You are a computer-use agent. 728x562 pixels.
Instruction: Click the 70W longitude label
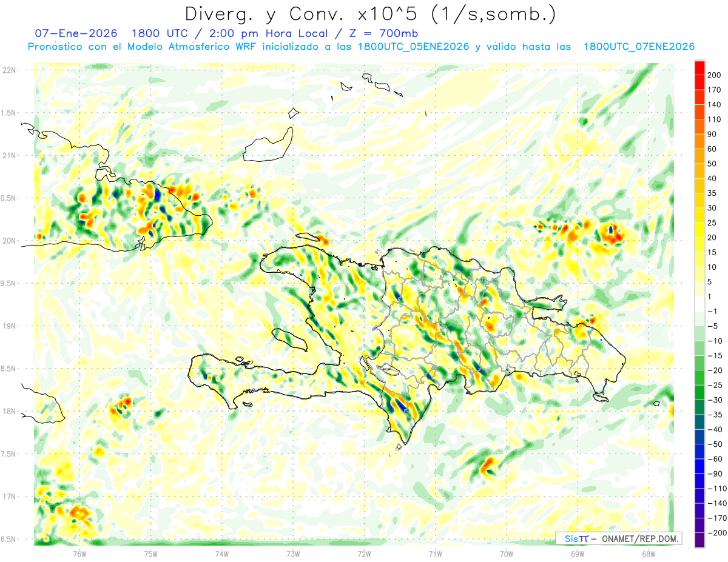pos(507,554)
